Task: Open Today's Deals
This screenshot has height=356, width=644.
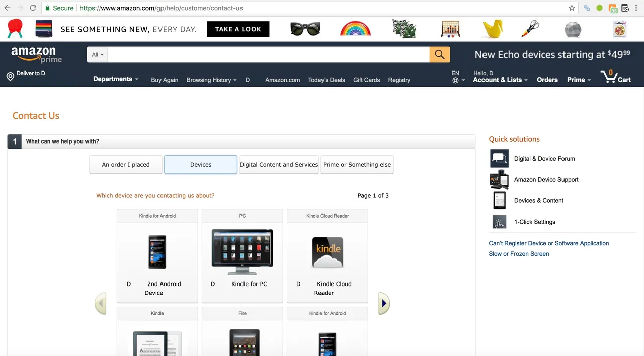Action: coord(327,80)
